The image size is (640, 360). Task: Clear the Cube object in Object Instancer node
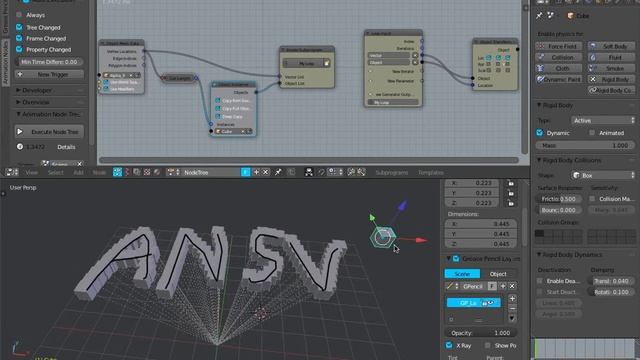coord(243,131)
